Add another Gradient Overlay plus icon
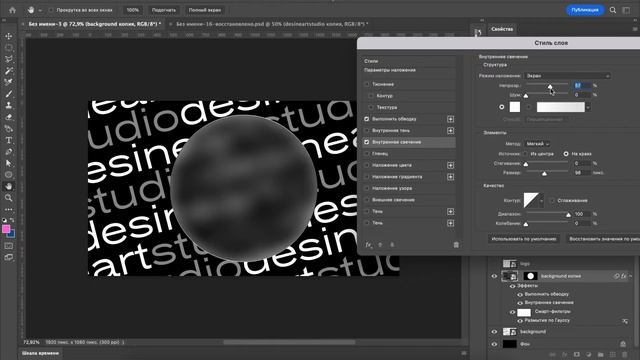This screenshot has width=640, height=360. tap(450, 177)
